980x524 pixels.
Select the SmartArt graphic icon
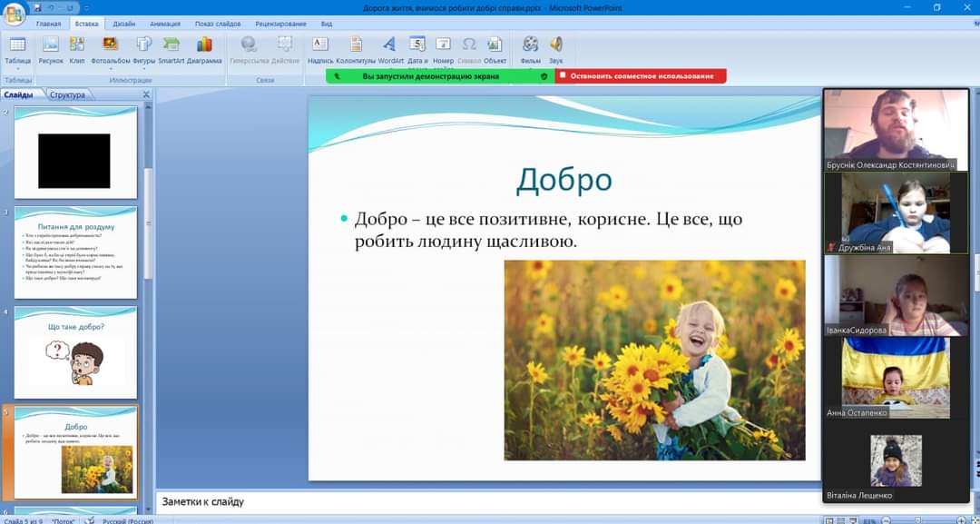pos(171,50)
